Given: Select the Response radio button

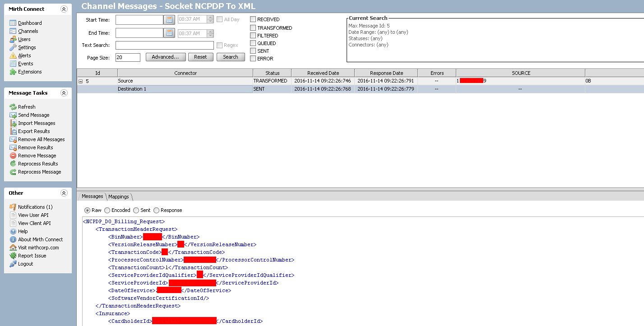Looking at the screenshot, I should [156, 210].
